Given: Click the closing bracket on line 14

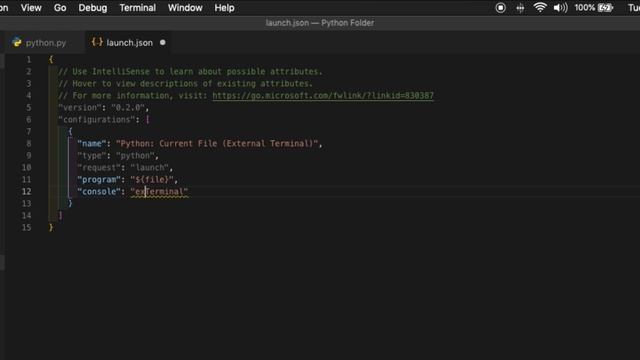Looking at the screenshot, I should pos(60,216).
